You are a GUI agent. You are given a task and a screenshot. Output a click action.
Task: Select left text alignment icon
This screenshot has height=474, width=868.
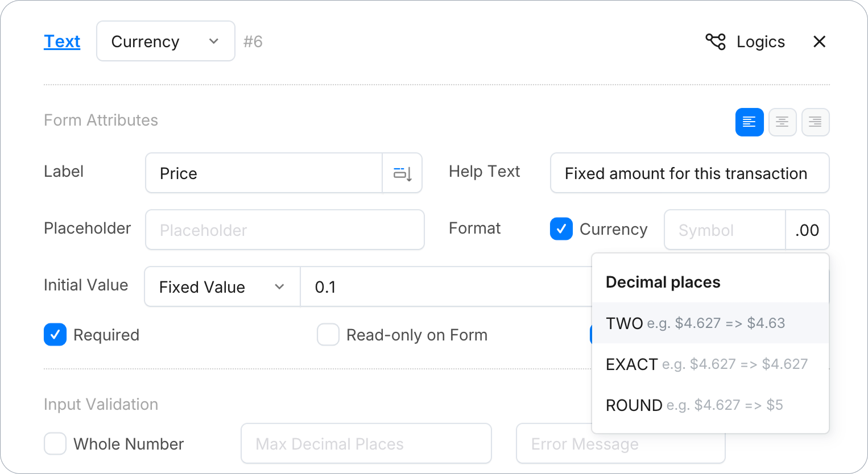tap(749, 122)
